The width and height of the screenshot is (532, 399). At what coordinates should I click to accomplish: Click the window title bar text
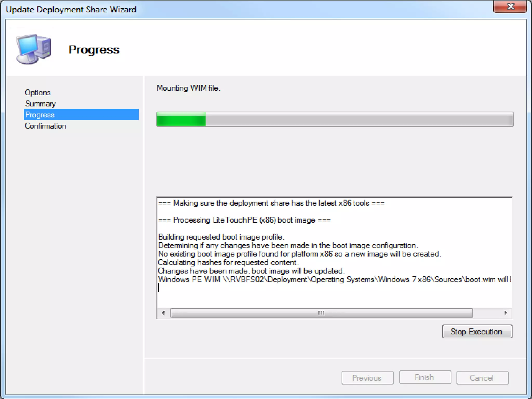pyautogui.click(x=71, y=10)
